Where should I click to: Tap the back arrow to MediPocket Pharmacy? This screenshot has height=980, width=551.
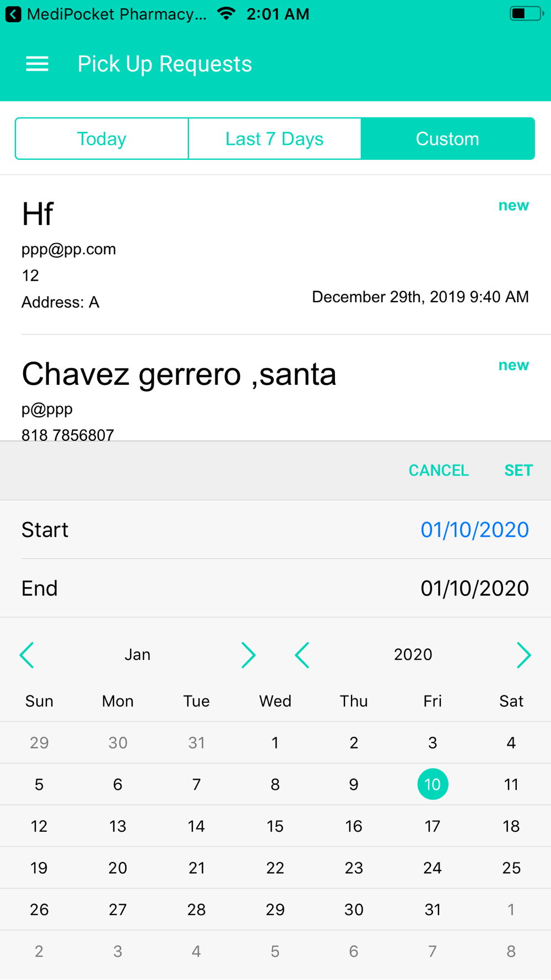[x=13, y=14]
